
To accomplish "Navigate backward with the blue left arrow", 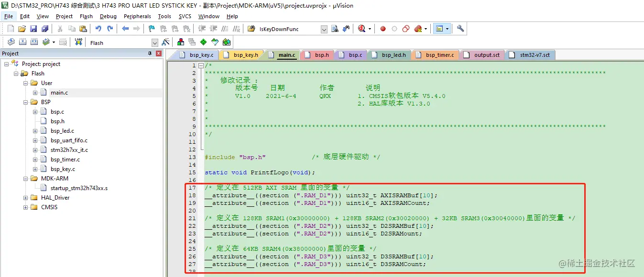I will click(125, 29).
